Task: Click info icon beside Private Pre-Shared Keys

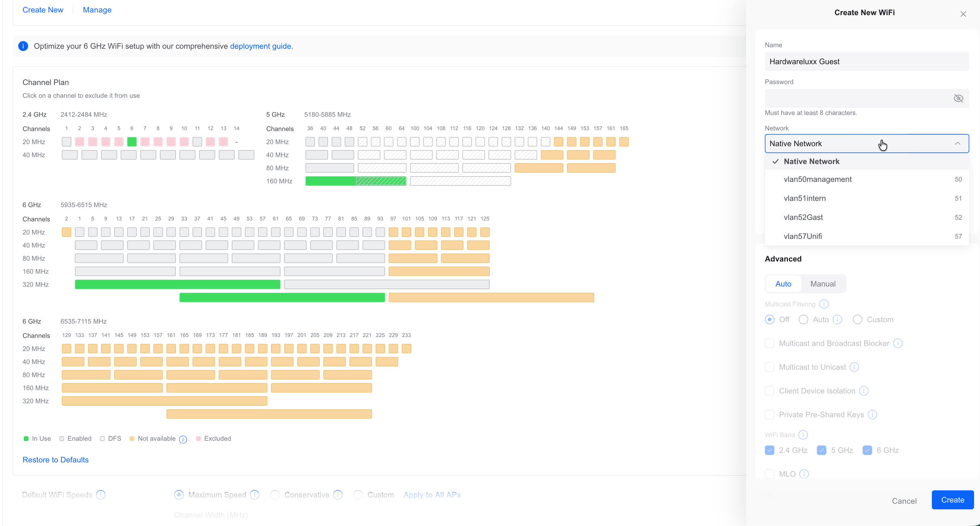Action: [872, 415]
